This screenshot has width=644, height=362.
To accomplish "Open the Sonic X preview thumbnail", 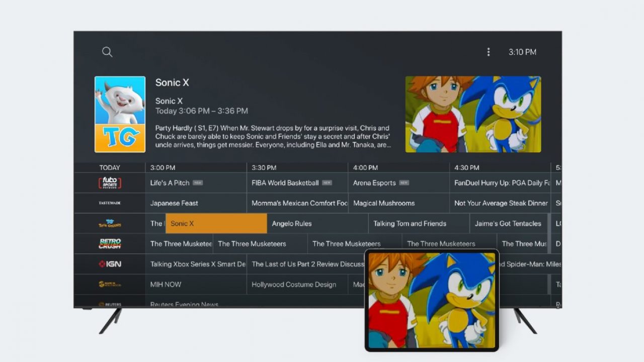I will [473, 114].
